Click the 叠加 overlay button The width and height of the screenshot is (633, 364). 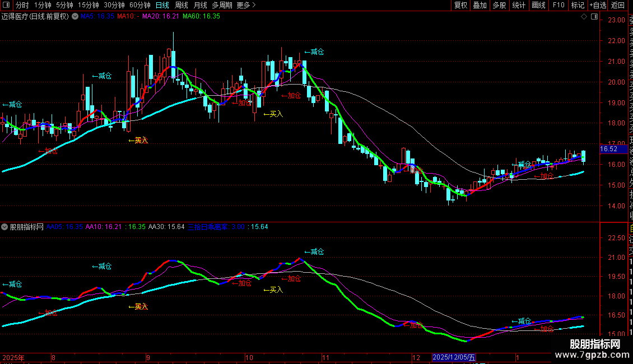click(x=480, y=5)
